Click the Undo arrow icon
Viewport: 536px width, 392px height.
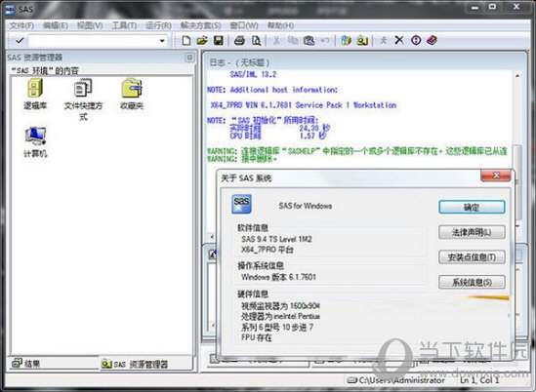[325, 41]
